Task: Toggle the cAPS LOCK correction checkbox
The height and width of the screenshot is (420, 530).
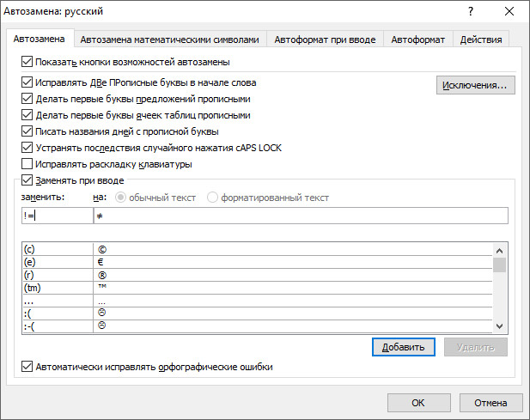Action: pos(27,148)
